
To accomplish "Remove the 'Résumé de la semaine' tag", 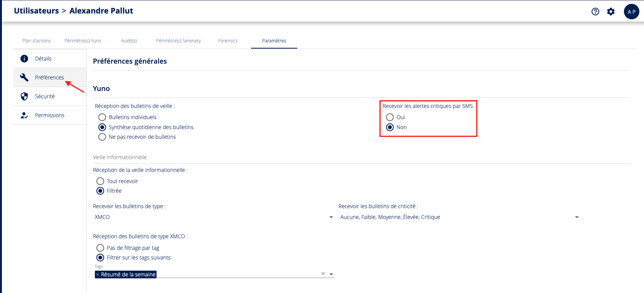I will 98,274.
